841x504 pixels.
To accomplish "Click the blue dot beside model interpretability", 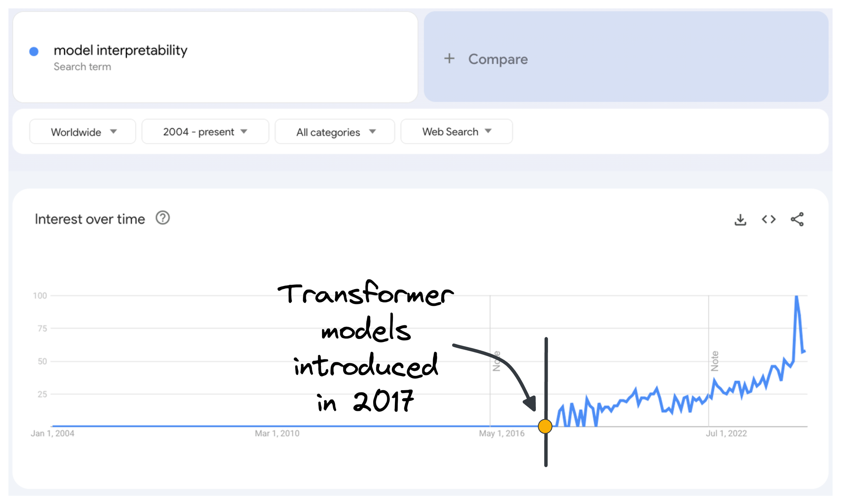I will (x=33, y=51).
